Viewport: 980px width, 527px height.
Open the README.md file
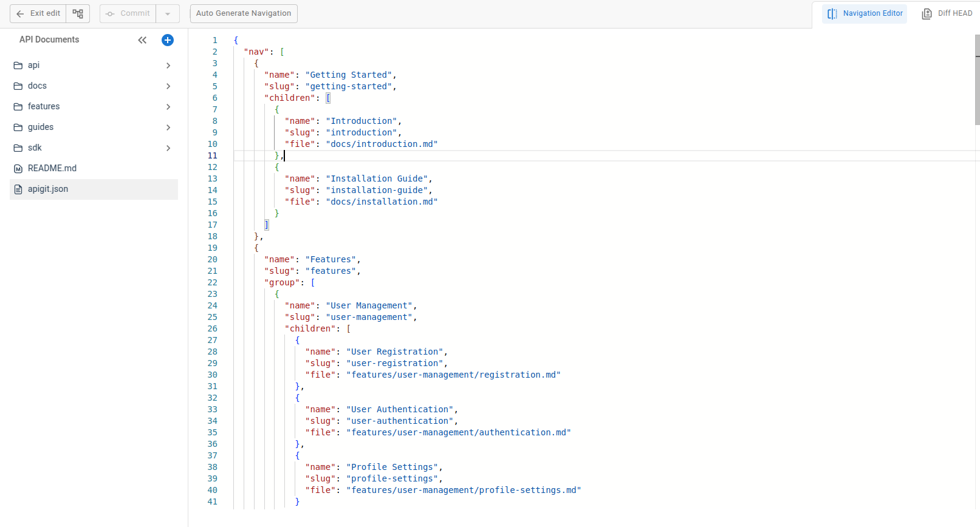(94, 168)
